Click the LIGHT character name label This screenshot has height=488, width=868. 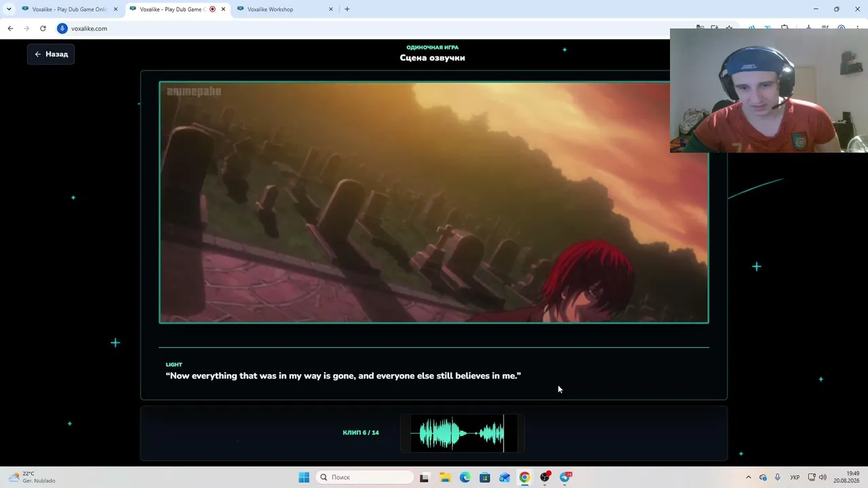(174, 365)
